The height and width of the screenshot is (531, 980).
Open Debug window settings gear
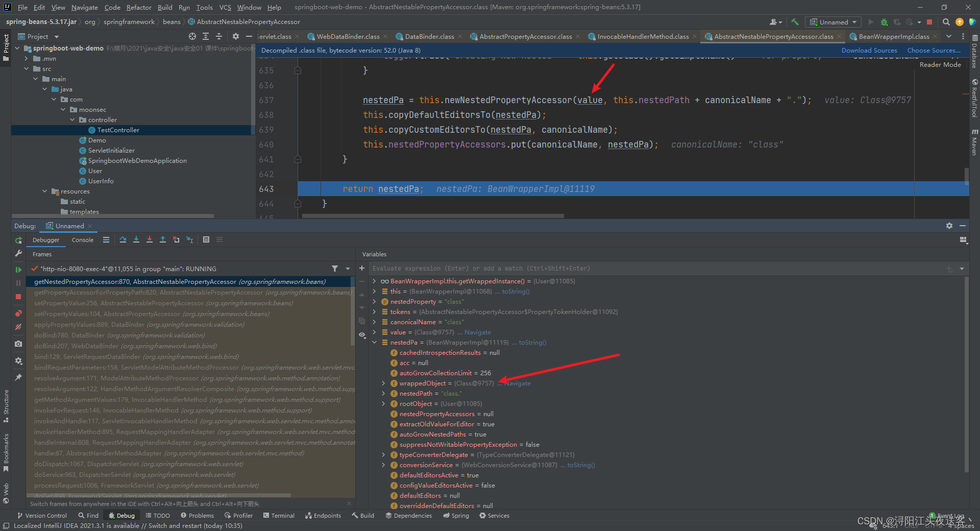949,226
